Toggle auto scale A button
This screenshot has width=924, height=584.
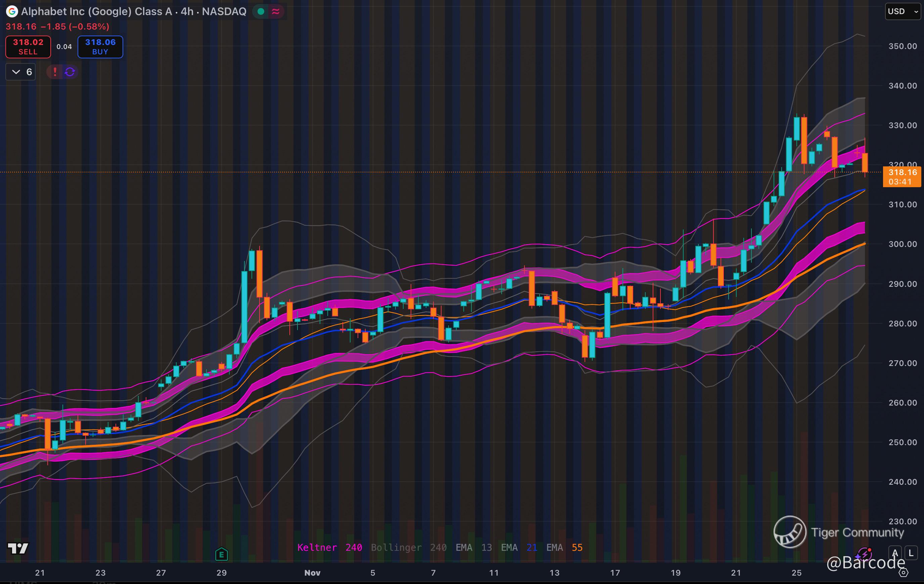click(895, 553)
